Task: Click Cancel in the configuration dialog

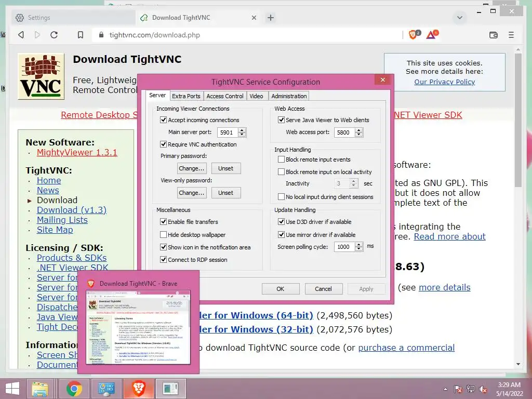Action: [323, 289]
